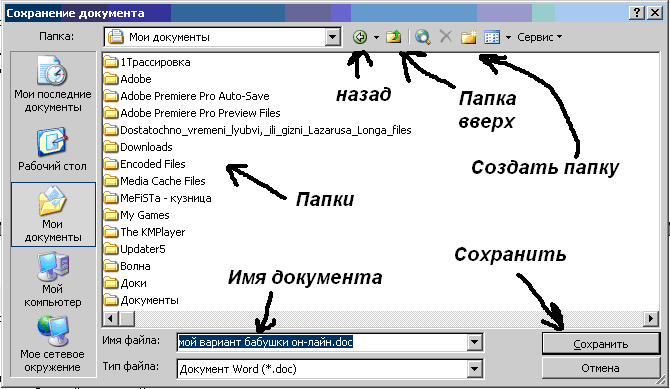Select the Волна folder
Viewport: 670px width, 389px height.
[127, 266]
